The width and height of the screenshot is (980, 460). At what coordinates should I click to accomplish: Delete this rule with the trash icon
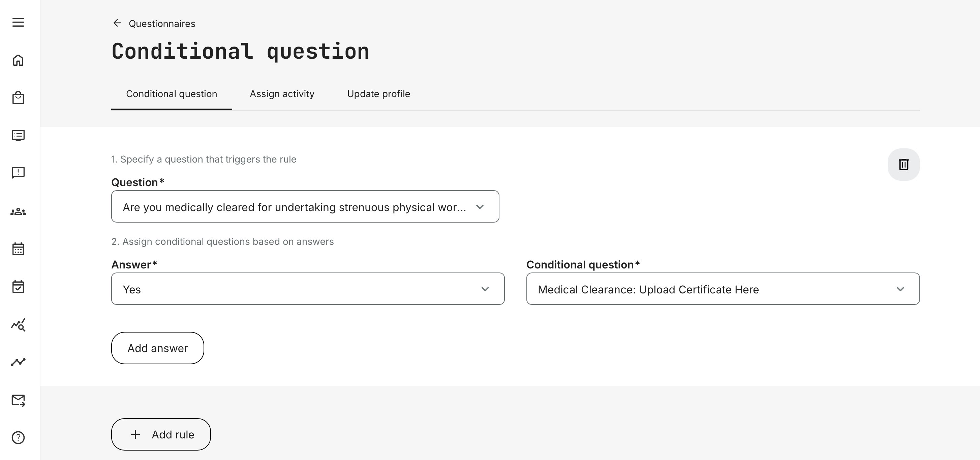tap(904, 165)
